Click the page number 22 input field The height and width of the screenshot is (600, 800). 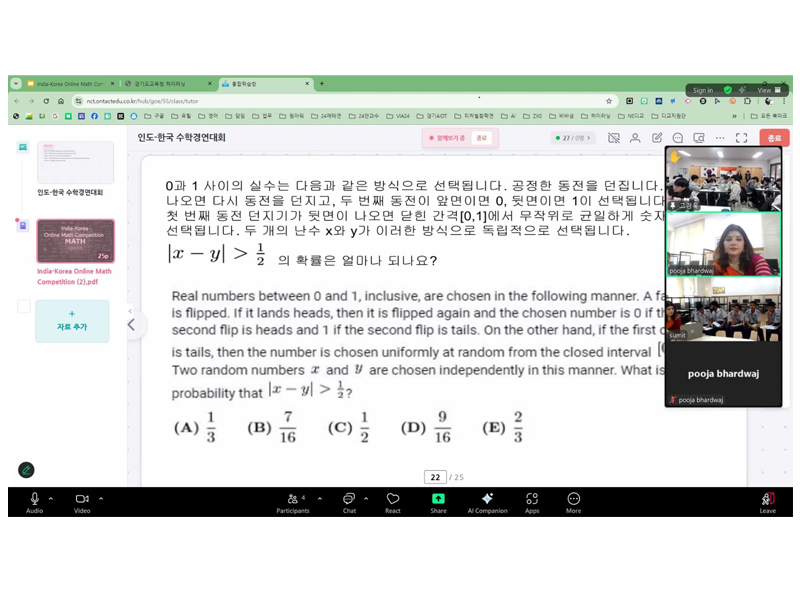click(434, 477)
